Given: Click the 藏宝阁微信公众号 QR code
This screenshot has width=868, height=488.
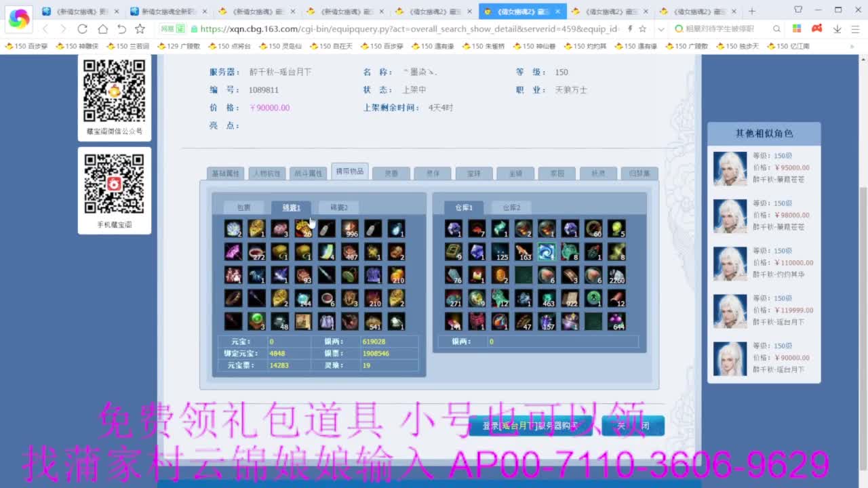Looking at the screenshot, I should 114,91.
